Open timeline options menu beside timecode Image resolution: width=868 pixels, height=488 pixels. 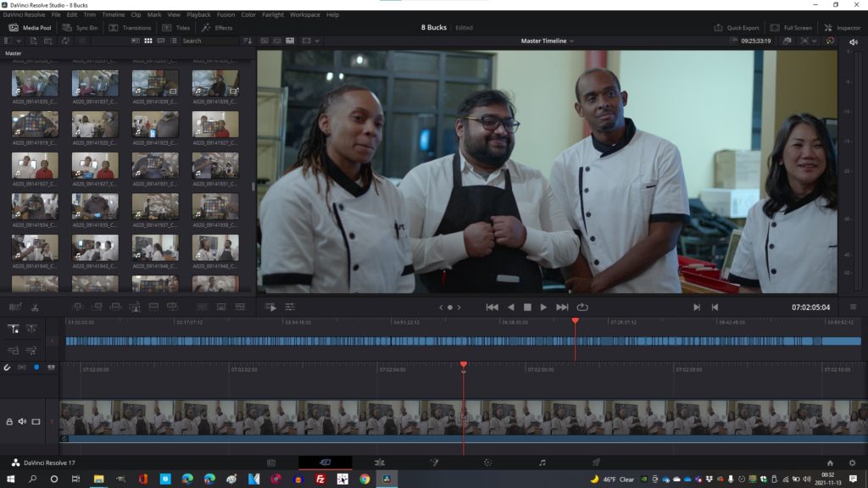tap(853, 307)
